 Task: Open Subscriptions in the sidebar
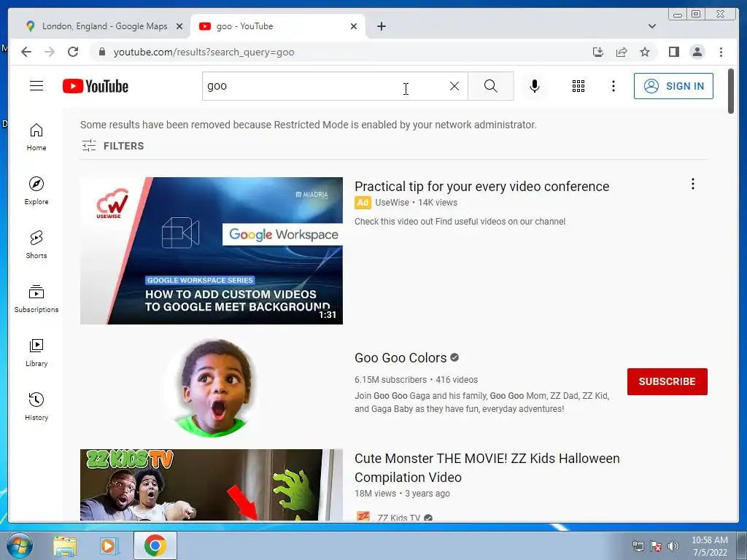pyautogui.click(x=36, y=298)
